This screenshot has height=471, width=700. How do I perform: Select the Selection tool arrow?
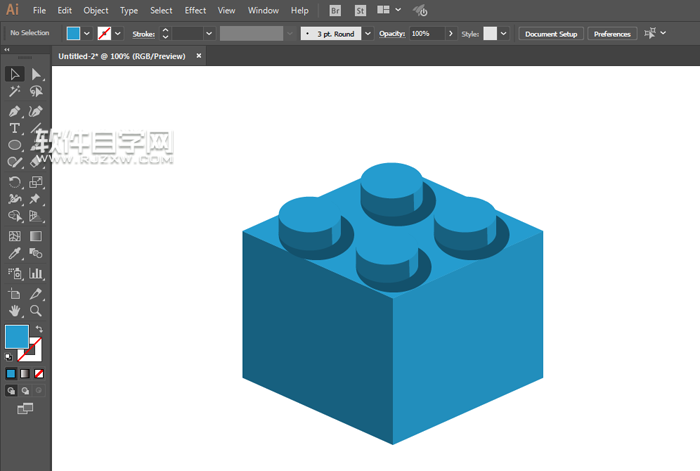point(15,74)
